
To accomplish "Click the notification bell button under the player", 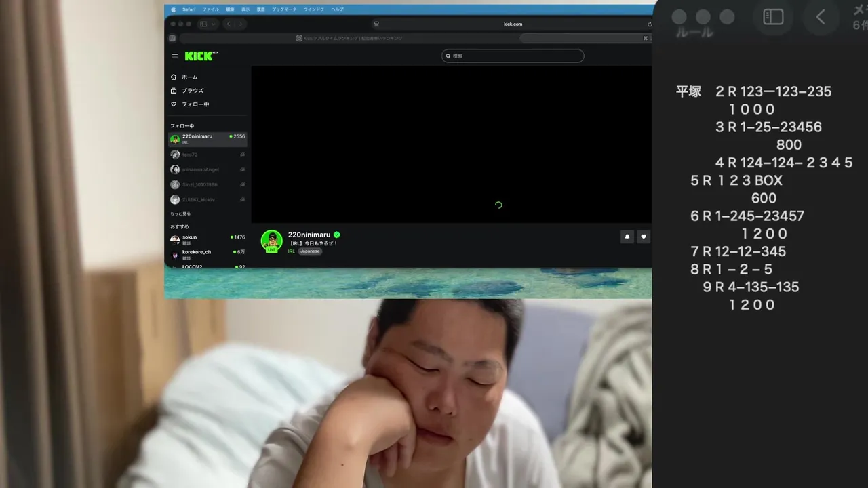I will [x=627, y=237].
